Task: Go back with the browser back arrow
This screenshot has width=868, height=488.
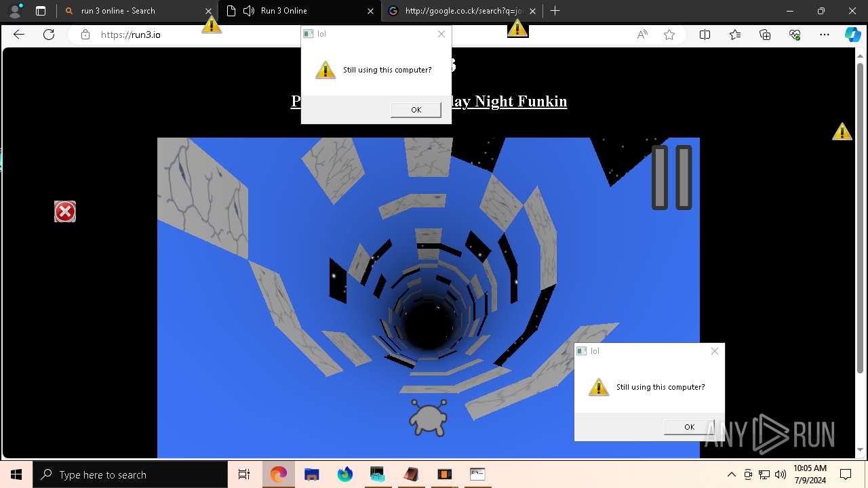Action: [x=19, y=35]
